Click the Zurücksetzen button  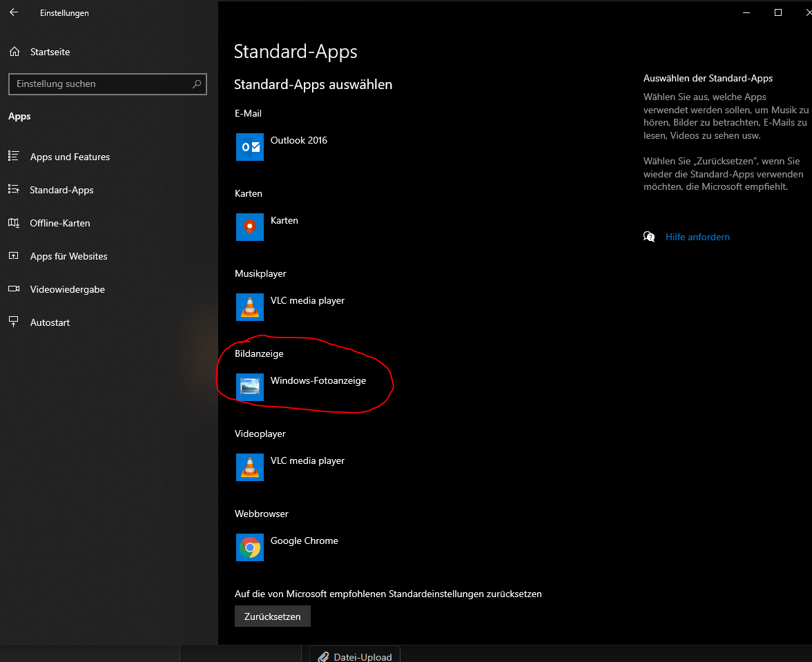coord(272,616)
